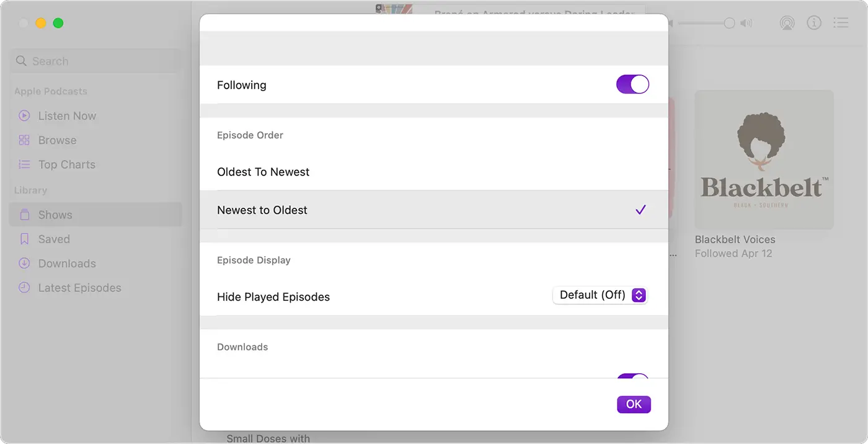Click the volume slider knob
The height and width of the screenshot is (444, 868).
coord(729,24)
